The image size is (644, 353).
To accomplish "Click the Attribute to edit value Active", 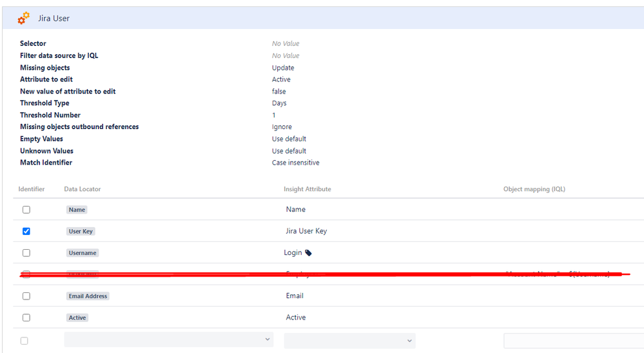I will click(281, 79).
